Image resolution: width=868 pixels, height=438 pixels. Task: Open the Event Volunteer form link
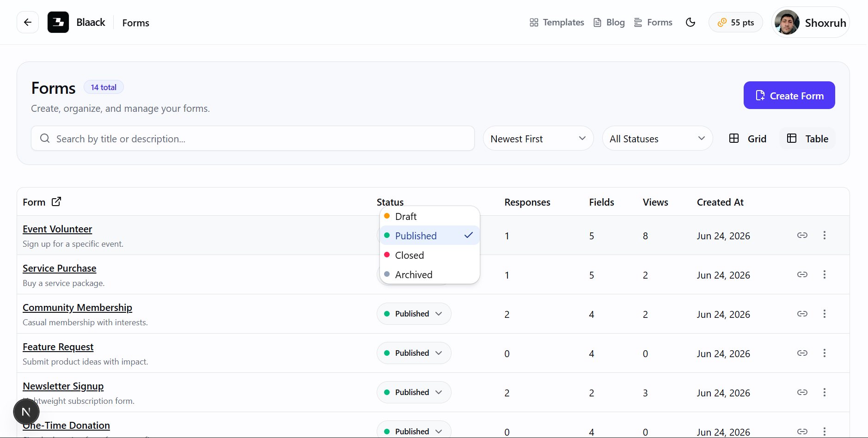coord(57,229)
